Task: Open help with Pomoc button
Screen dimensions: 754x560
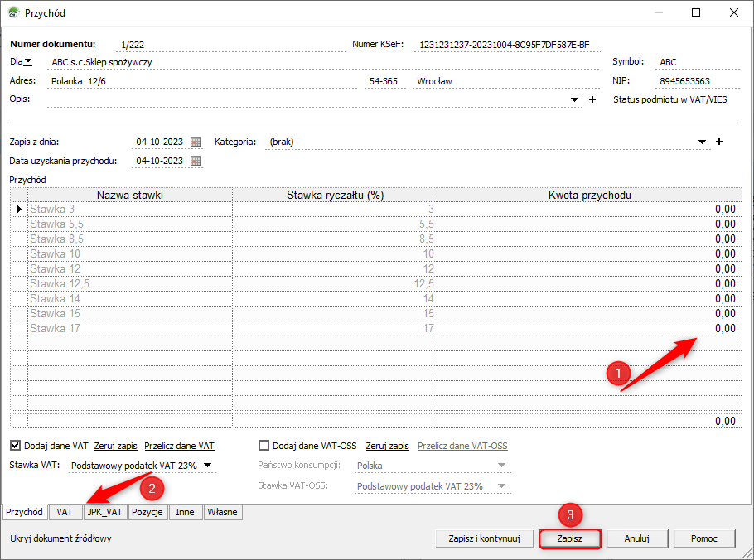Action: tap(704, 538)
